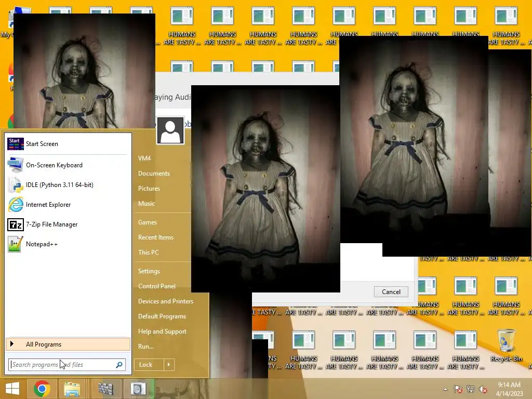Open File Explorer from the taskbar

(x=72, y=389)
